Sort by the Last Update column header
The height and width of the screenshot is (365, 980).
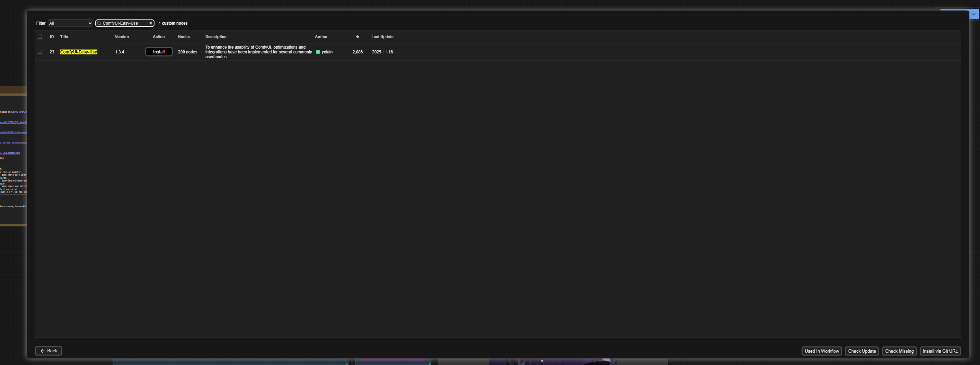[x=382, y=37]
